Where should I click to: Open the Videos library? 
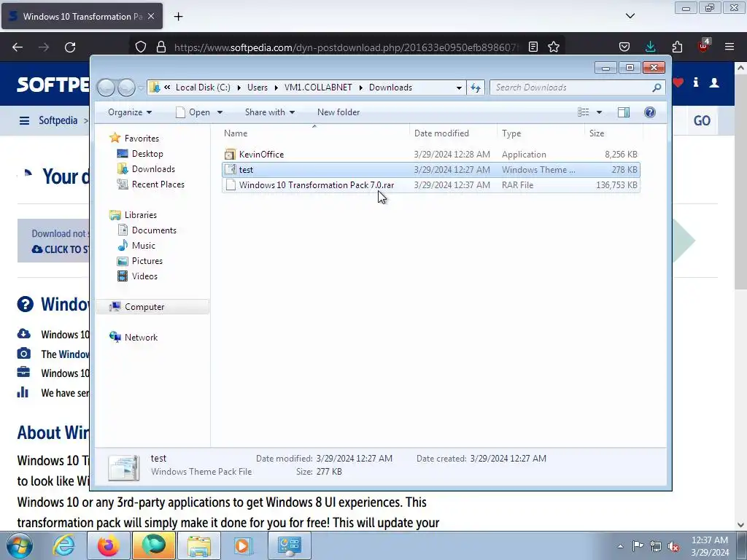(144, 276)
